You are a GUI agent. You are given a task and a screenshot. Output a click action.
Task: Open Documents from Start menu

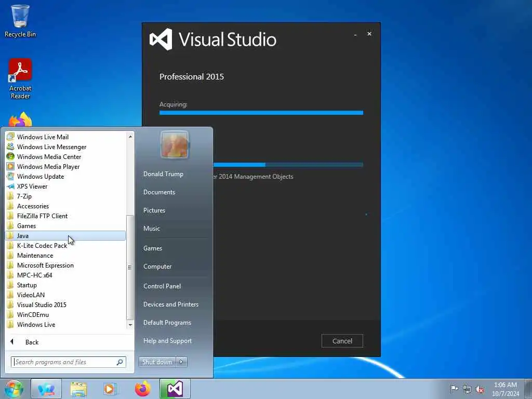tap(159, 192)
